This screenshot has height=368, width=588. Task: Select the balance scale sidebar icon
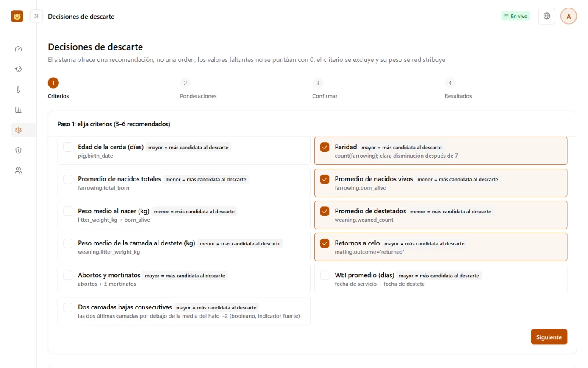pyautogui.click(x=18, y=130)
